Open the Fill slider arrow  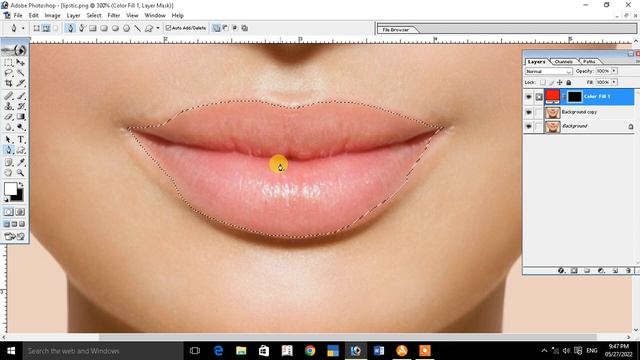pos(614,82)
